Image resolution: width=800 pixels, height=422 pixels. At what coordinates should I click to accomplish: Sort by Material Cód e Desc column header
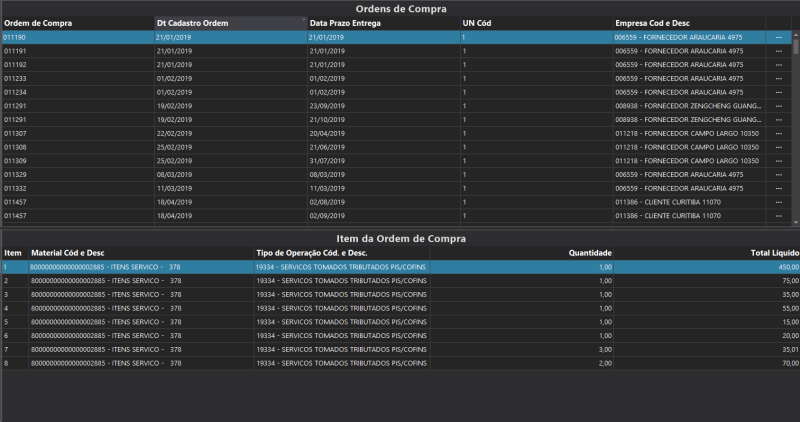[141, 253]
